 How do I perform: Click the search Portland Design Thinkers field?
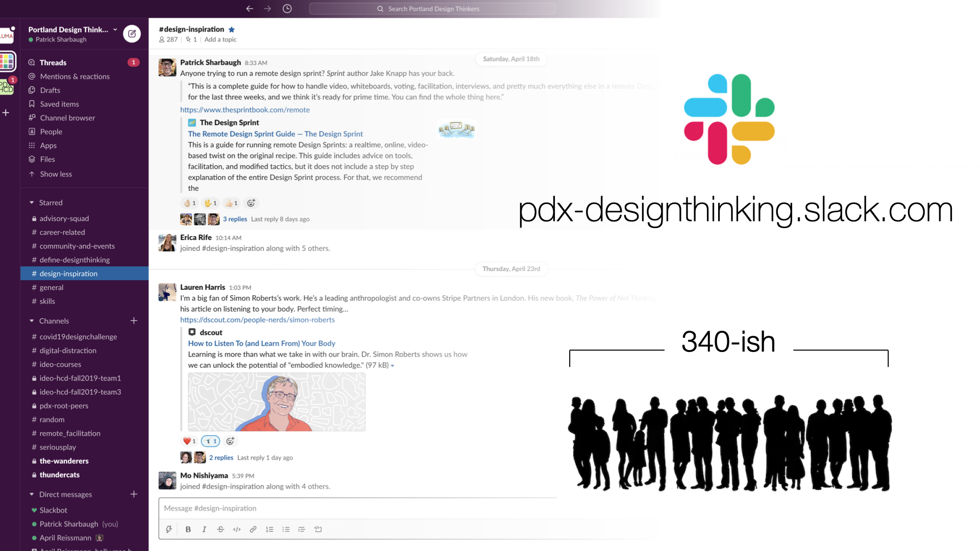(x=432, y=9)
